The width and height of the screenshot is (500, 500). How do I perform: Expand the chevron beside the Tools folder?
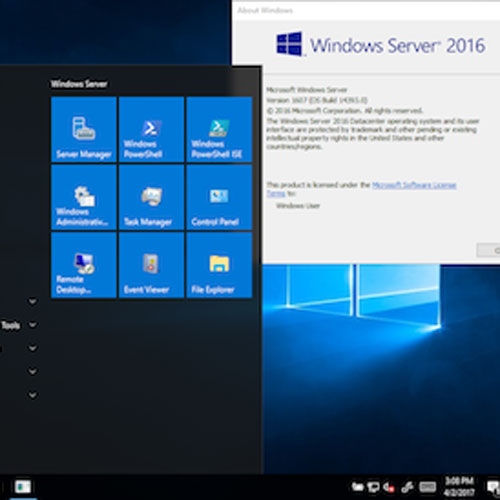32,325
